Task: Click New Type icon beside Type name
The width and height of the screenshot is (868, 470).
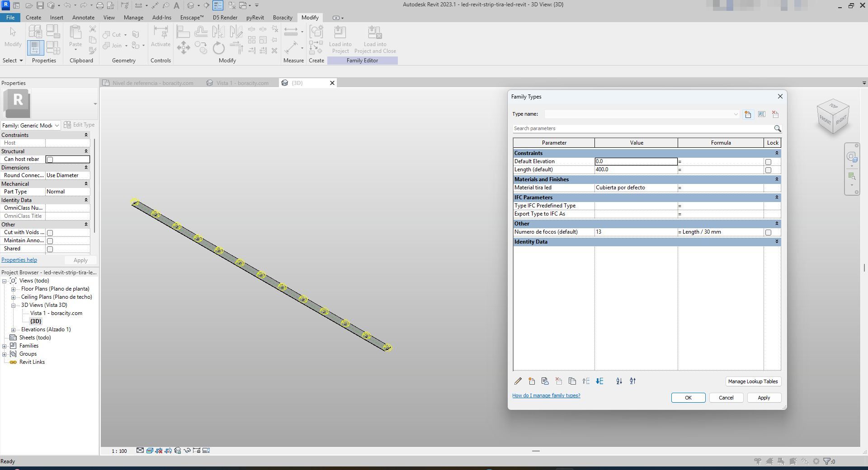Action: click(748, 114)
